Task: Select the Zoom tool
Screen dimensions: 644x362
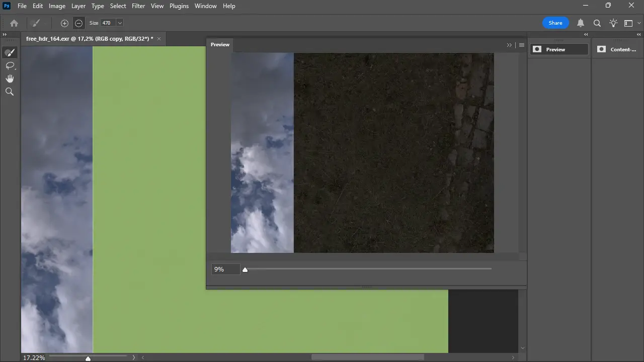Action: 10,92
